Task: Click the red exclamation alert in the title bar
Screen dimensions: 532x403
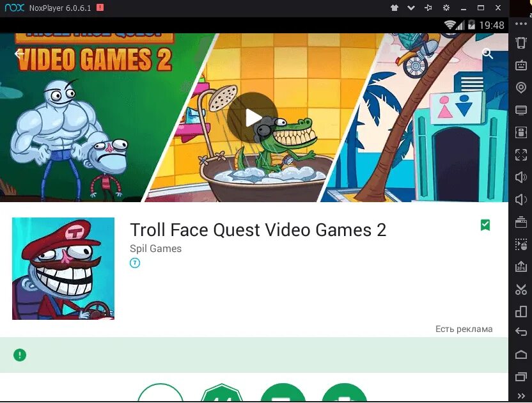Action: [x=100, y=8]
